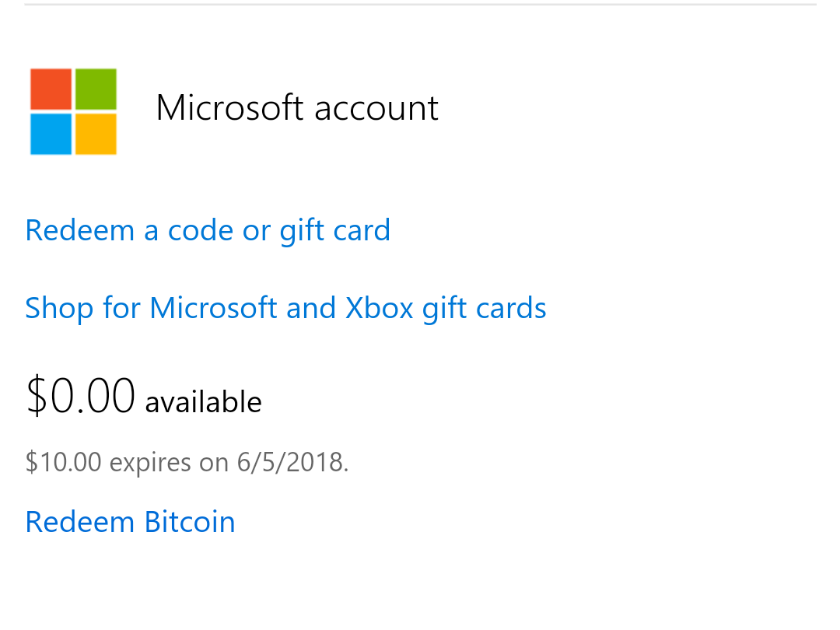This screenshot has height=630, width=840.
Task: Click the $10.00 amount in the expiry notice
Action: [x=63, y=462]
